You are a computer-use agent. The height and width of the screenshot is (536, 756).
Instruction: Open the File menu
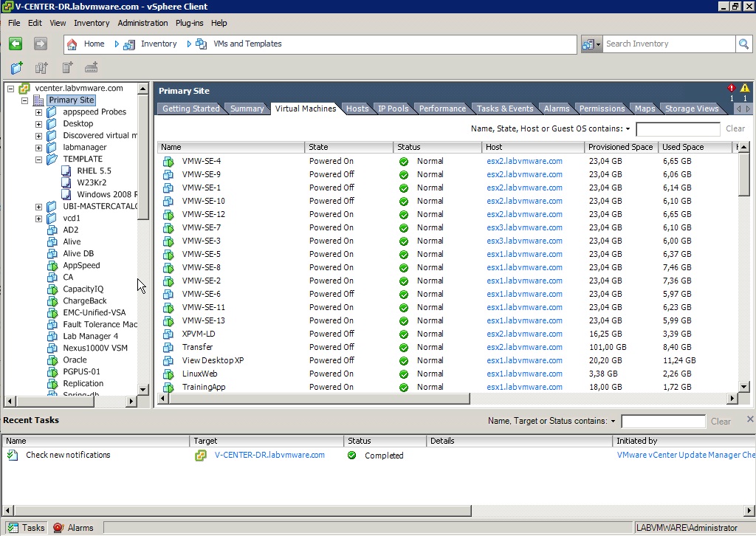tap(14, 23)
